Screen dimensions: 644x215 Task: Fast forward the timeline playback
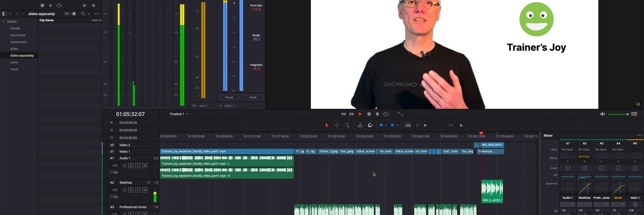[352, 114]
